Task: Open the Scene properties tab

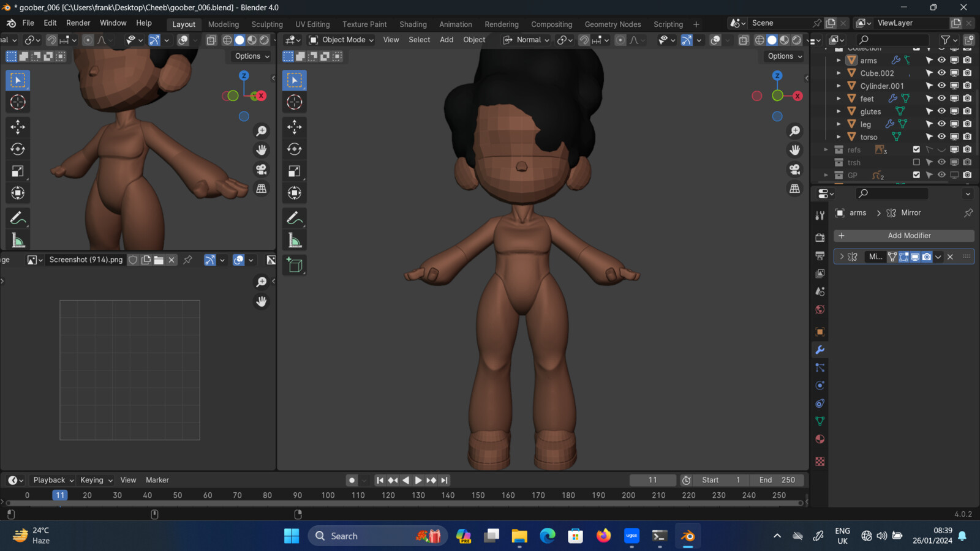Action: (820, 291)
